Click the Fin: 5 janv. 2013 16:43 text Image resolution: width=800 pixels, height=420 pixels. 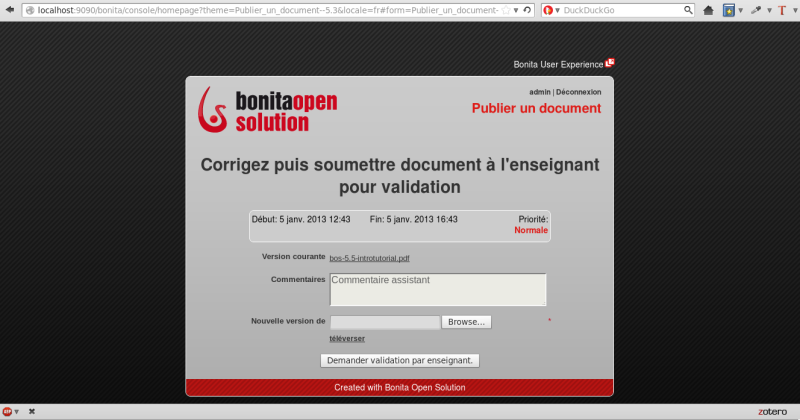click(x=414, y=219)
